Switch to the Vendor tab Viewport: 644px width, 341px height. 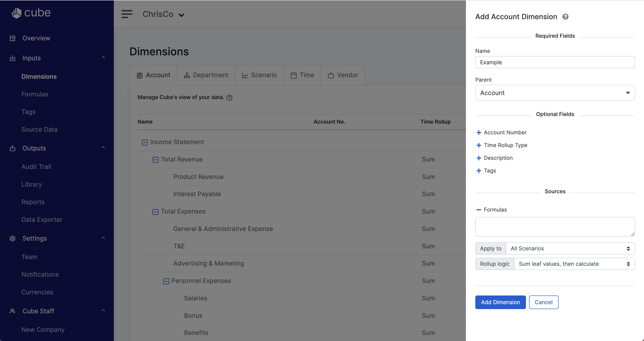point(343,75)
